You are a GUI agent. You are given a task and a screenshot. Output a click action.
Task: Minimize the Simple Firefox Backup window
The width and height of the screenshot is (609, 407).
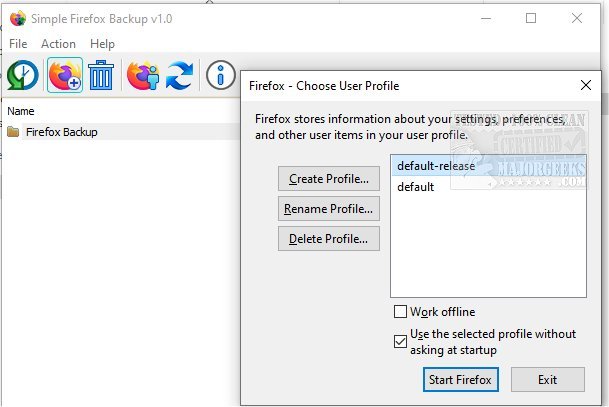(486, 18)
